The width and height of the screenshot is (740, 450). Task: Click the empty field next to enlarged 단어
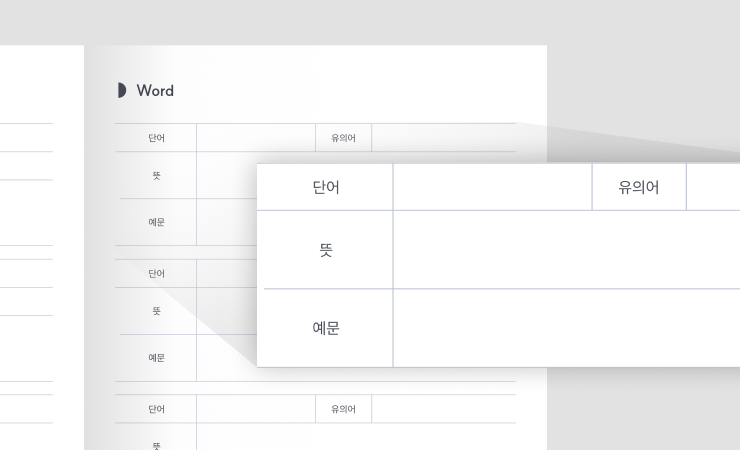coord(492,187)
